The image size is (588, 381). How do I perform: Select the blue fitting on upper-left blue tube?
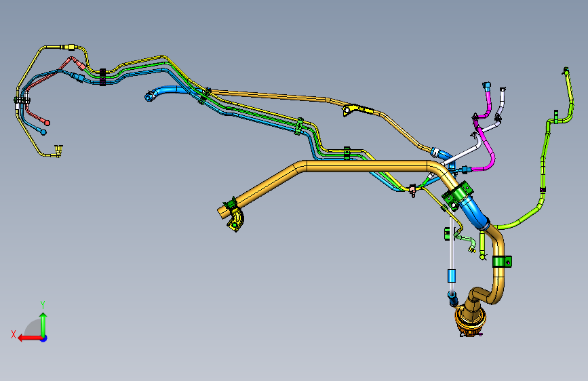coord(79,78)
